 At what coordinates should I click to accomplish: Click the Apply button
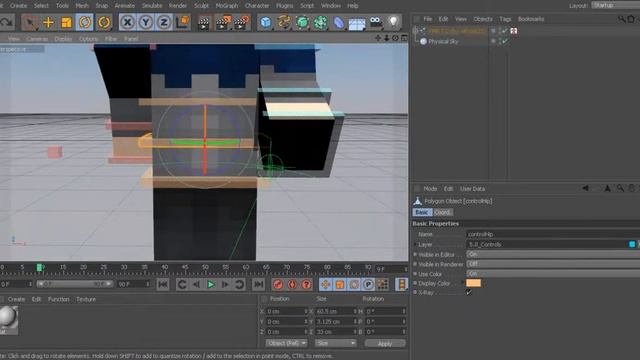click(385, 344)
